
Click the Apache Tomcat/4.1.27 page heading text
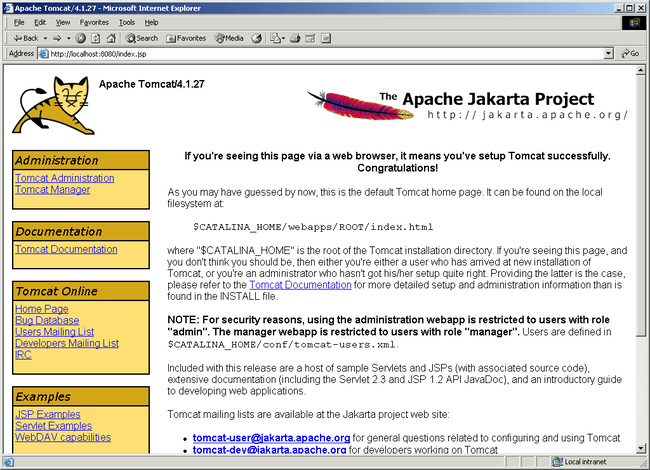[152, 84]
